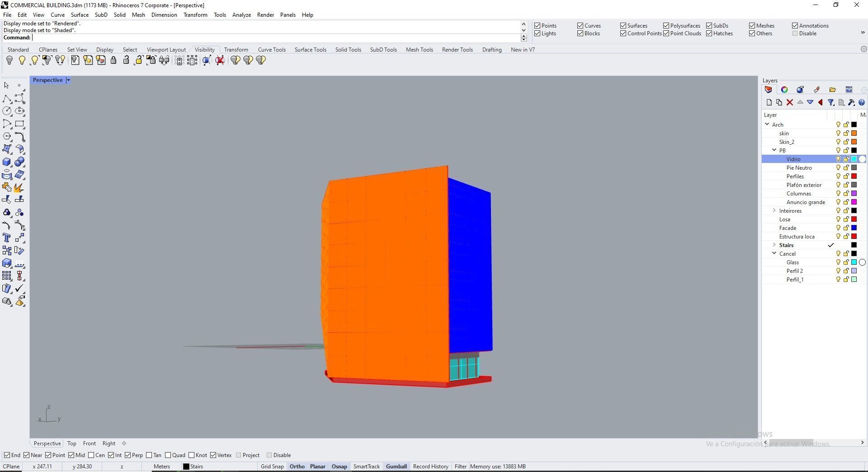This screenshot has width=868, height=472.
Task: Open the Surface menu
Action: click(80, 15)
